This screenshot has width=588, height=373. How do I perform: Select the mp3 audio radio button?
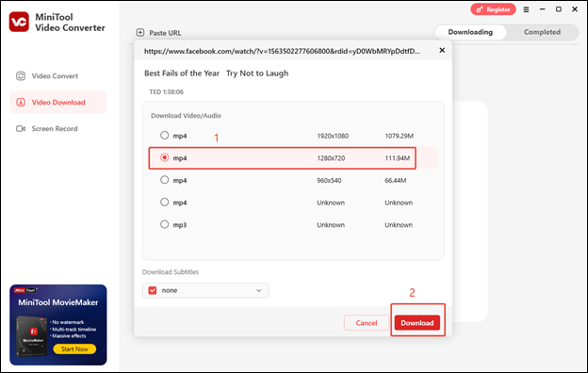tap(164, 224)
